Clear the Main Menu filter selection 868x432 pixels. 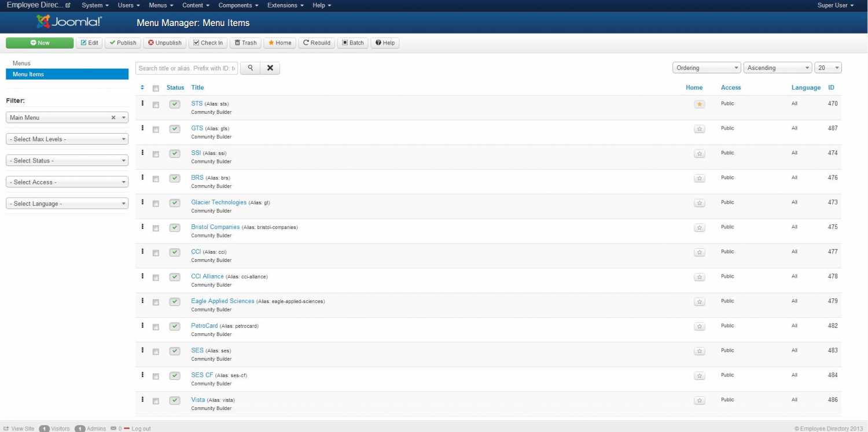point(113,117)
